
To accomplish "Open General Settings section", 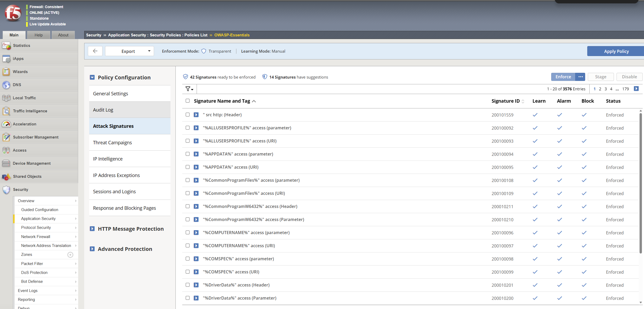I will [x=130, y=93].
